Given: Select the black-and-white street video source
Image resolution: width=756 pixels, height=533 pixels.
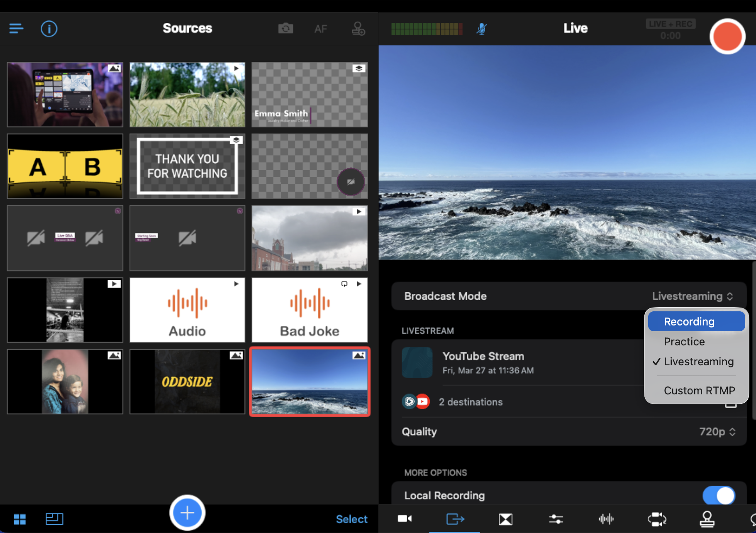Looking at the screenshot, I should pyautogui.click(x=65, y=310).
